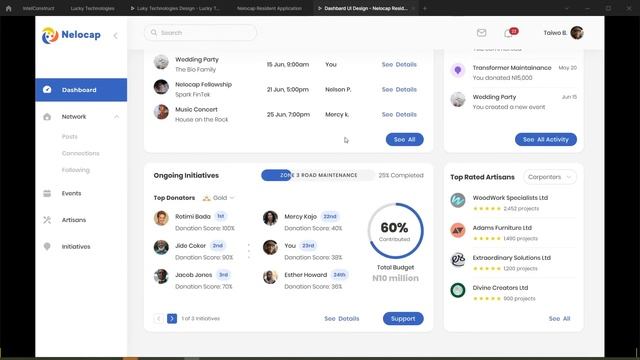The image size is (640, 360).
Task: Open a new tab with plus
Action: point(425,8)
